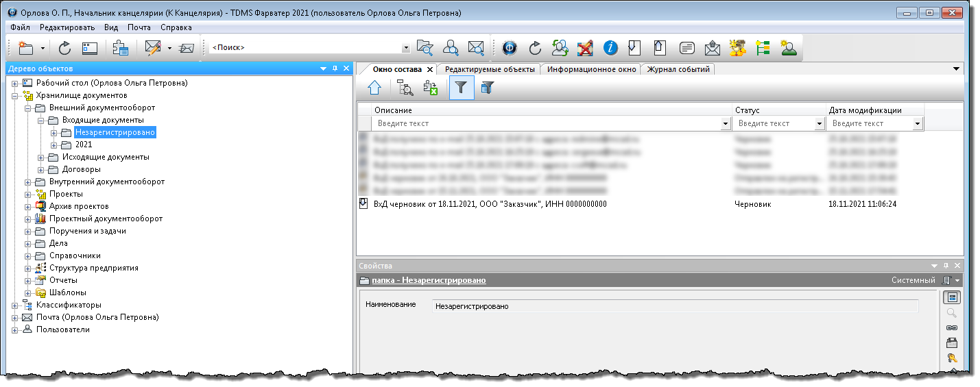This screenshot has width=980, height=387.
Task: Pin the Дерево объектов panel
Action: pyautogui.click(x=335, y=68)
